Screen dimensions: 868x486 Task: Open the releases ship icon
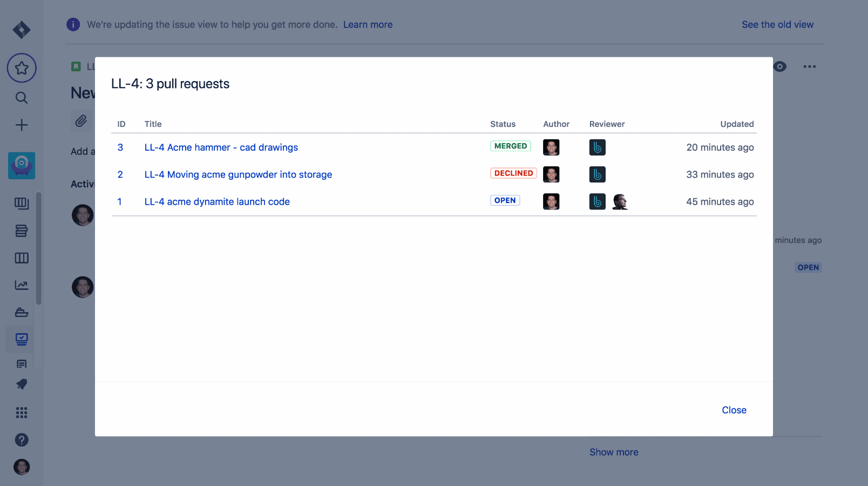[x=22, y=312]
